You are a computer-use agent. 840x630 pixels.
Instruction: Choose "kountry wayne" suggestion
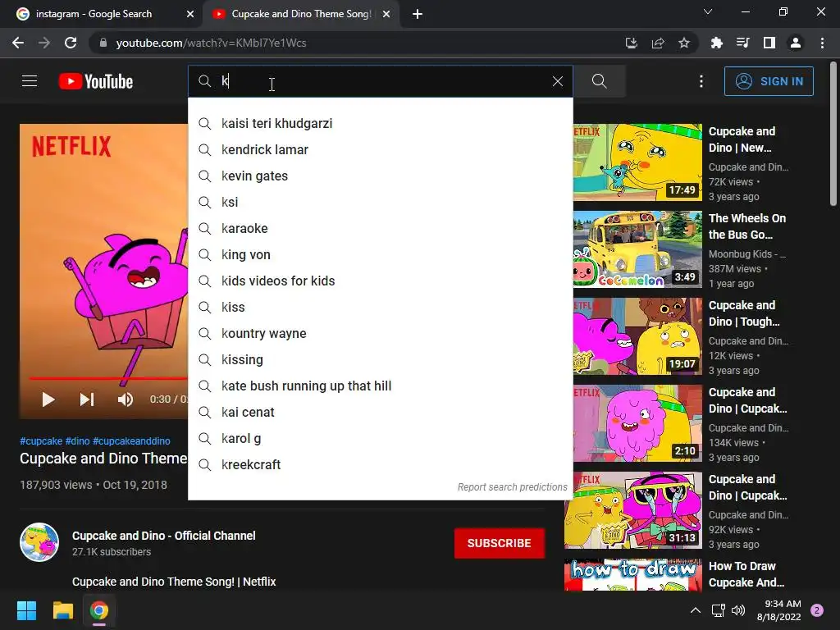[x=381, y=333]
